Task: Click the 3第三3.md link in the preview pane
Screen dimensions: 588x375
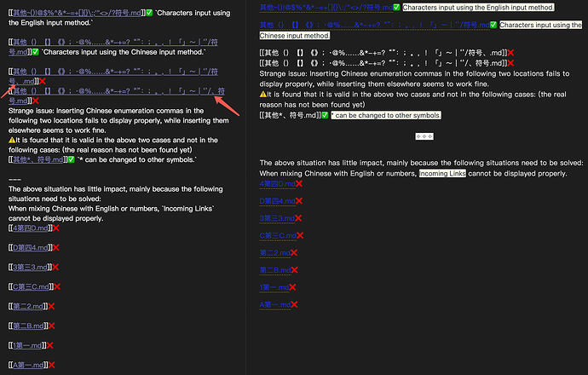Action: click(x=276, y=218)
